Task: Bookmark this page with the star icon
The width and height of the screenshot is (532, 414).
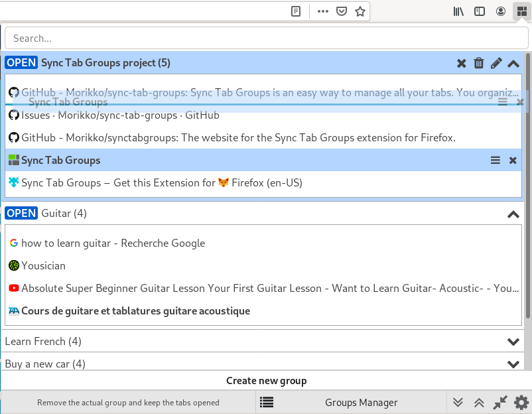Action: pos(360,11)
